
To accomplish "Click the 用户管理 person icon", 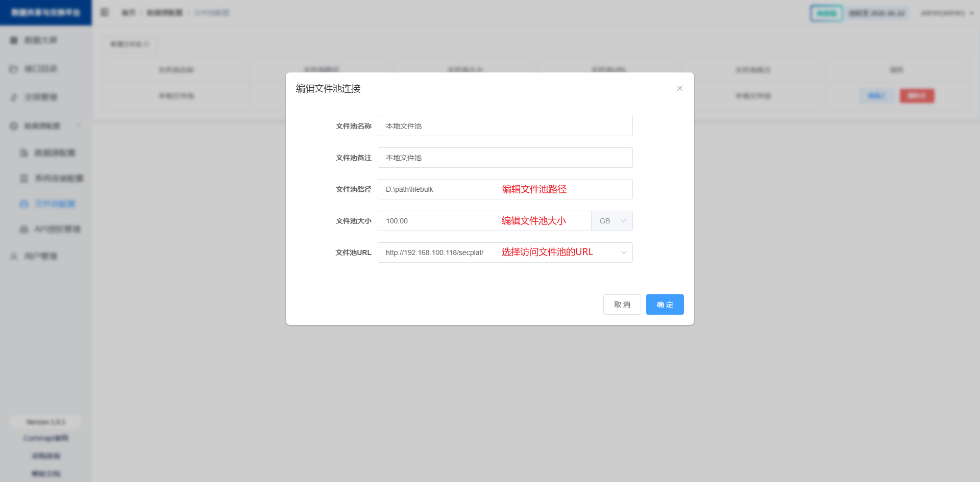I will coord(14,256).
